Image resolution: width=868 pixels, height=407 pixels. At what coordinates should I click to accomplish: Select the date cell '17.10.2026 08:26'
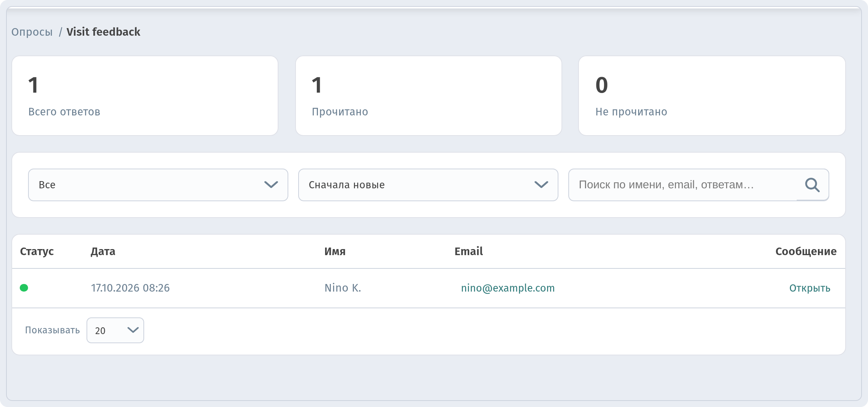130,288
